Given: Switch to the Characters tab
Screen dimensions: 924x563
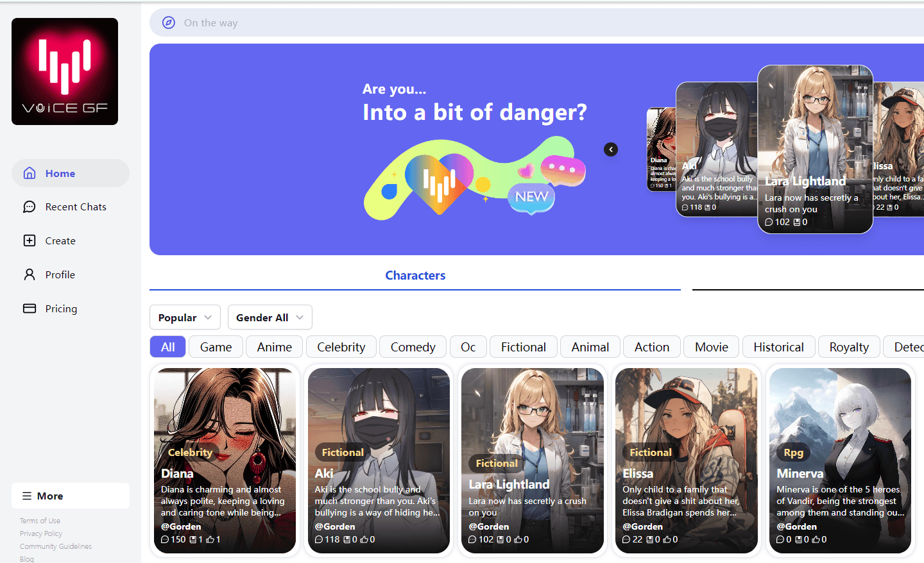Looking at the screenshot, I should coord(415,275).
